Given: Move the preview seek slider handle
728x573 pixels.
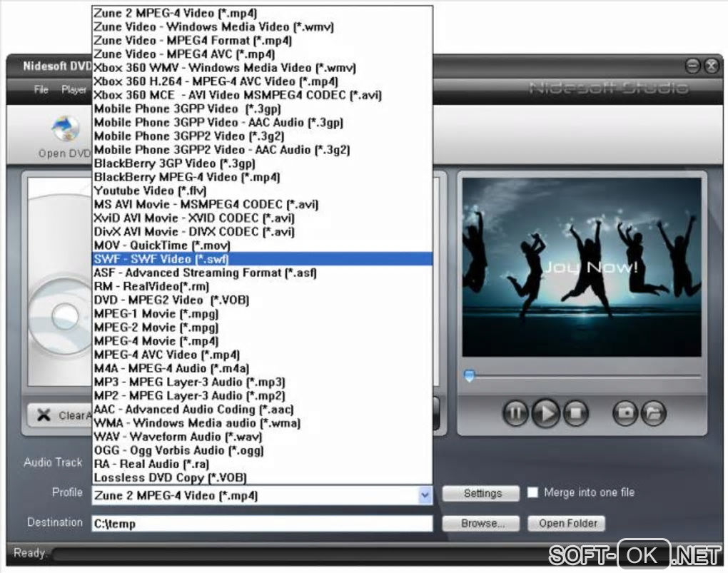Looking at the screenshot, I should tap(470, 375).
